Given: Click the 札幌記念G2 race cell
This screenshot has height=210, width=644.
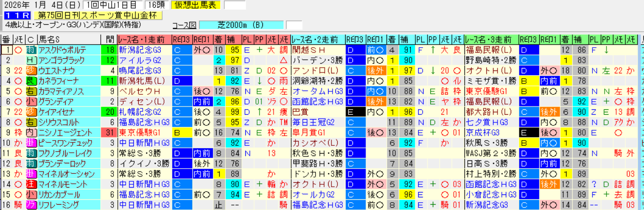Looking at the screenshot, I should coord(144,112).
